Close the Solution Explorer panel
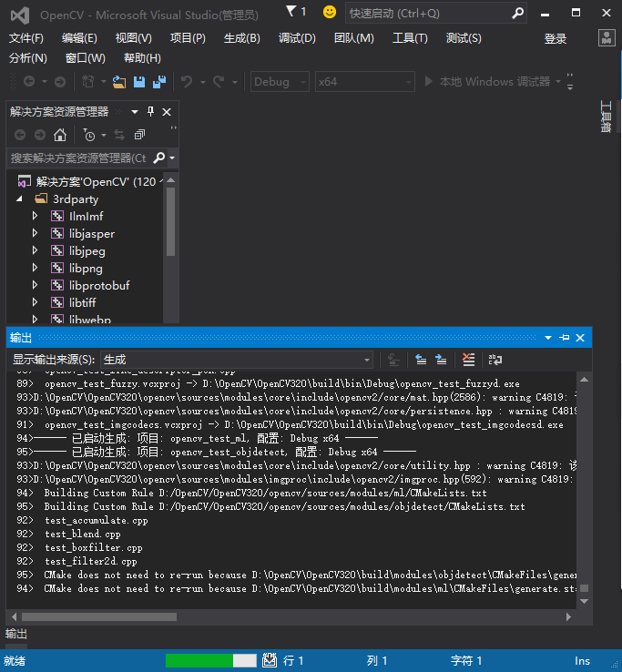The image size is (622, 672). tap(167, 112)
